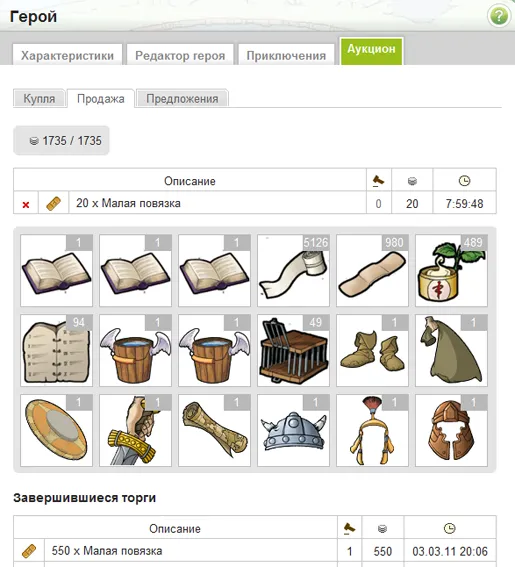
Task: Choose the horned viking helmet item
Action: [293, 430]
